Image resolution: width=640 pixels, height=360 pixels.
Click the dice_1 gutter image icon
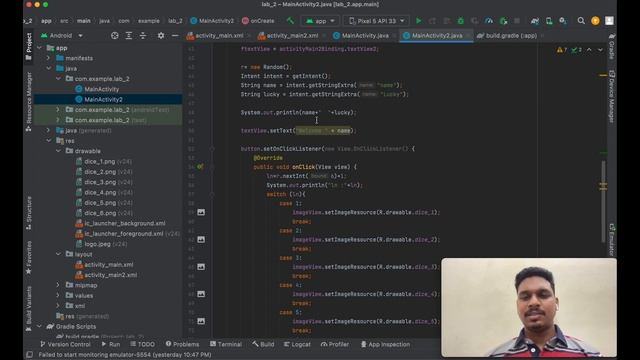coord(201,212)
